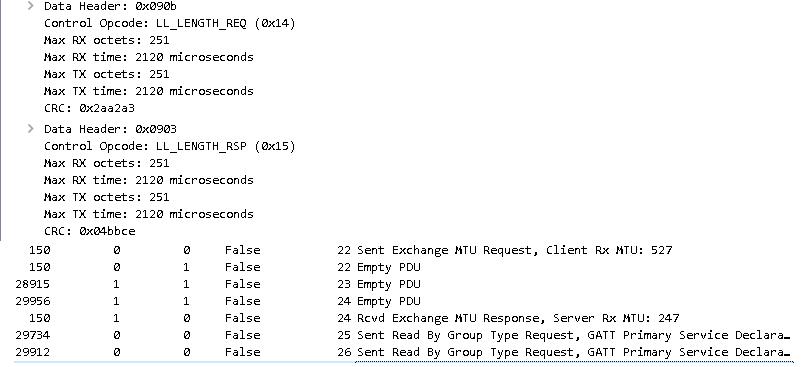This screenshot has height=367, width=802.
Task: Select Max TX octets under LL_LENGTH_RSP
Action: click(x=106, y=197)
